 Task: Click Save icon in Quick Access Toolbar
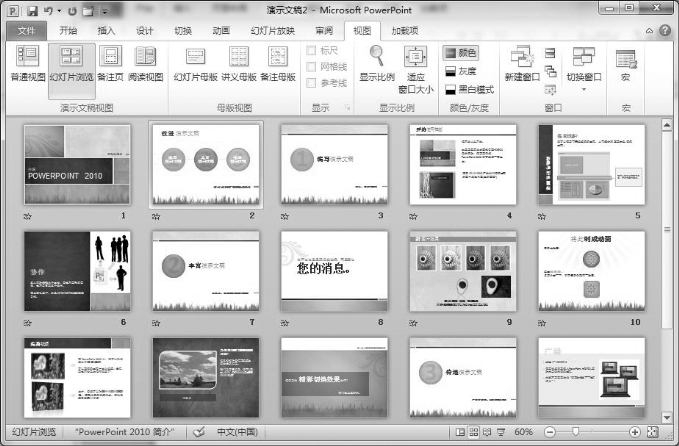click(32, 11)
